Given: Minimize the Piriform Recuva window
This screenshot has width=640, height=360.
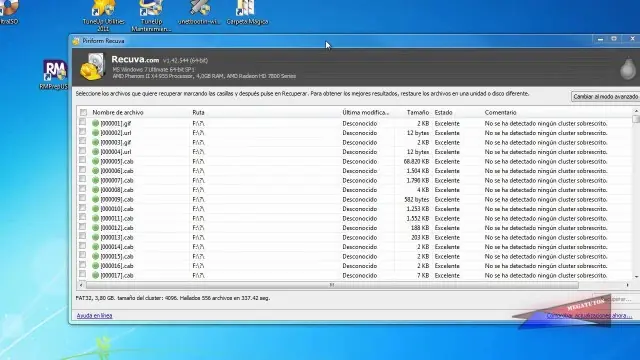Looking at the screenshot, I should coord(600,39).
